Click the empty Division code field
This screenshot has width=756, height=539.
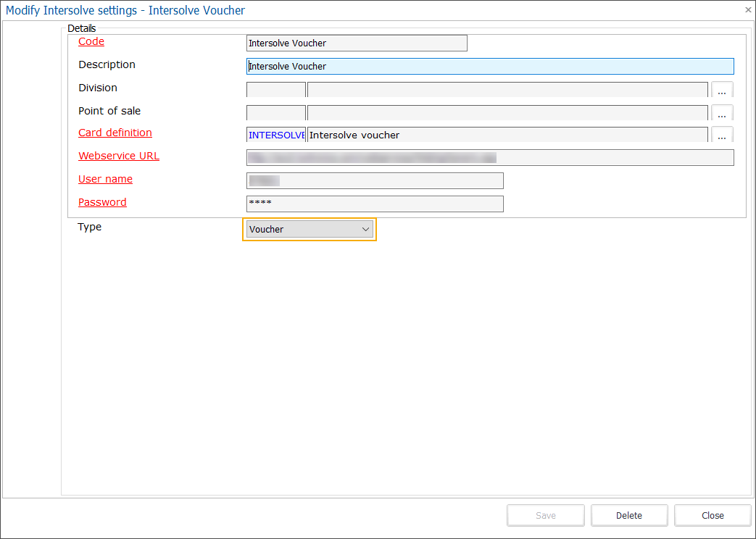(x=276, y=89)
